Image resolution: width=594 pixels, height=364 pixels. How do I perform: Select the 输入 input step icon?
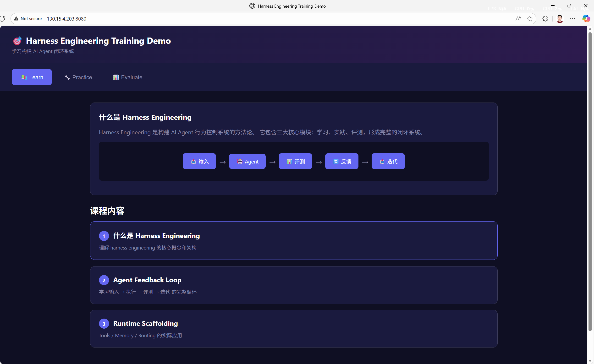[193, 161]
